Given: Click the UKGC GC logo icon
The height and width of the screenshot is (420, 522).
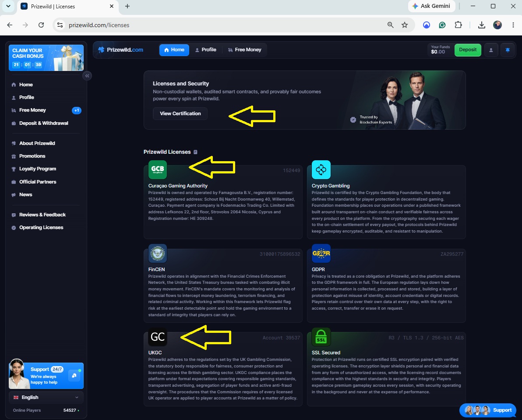Looking at the screenshot, I should click(158, 337).
